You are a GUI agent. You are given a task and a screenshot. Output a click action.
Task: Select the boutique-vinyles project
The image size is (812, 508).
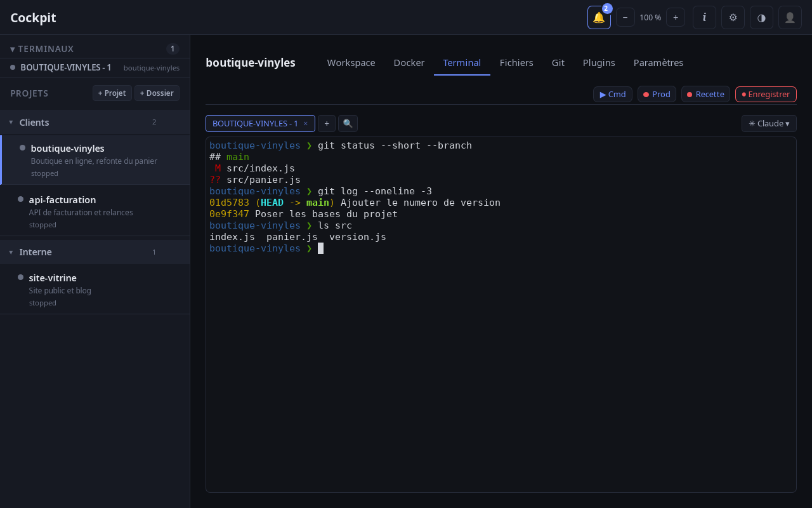tap(95, 160)
